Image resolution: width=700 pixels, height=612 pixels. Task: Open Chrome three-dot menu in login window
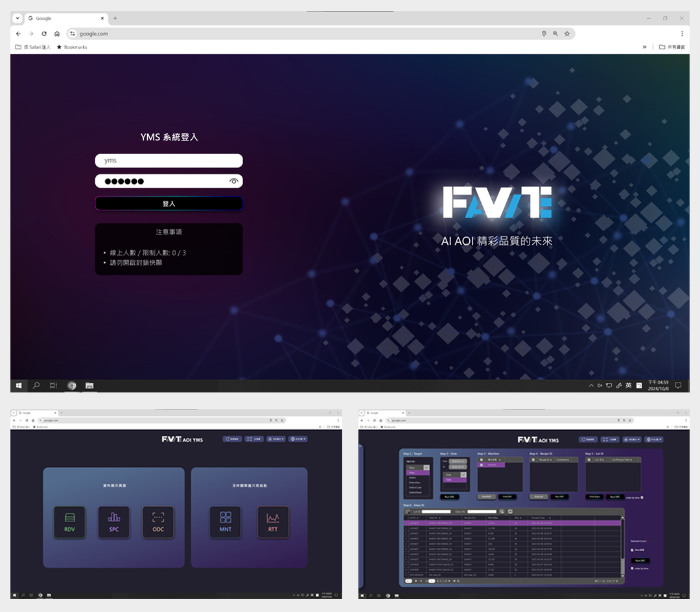click(x=682, y=34)
